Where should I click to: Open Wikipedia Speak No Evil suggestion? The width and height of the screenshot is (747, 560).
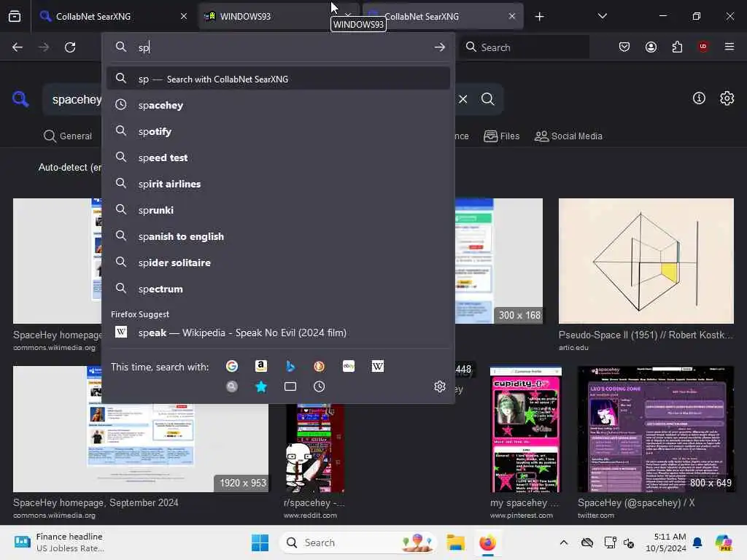278,332
